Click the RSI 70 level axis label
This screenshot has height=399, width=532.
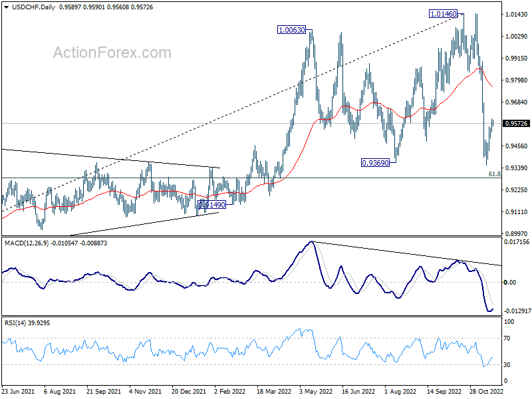[x=507, y=338]
